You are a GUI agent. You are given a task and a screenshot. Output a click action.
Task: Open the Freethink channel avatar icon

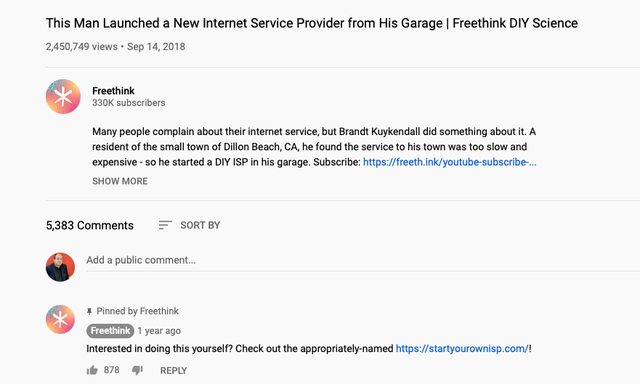(x=63, y=96)
